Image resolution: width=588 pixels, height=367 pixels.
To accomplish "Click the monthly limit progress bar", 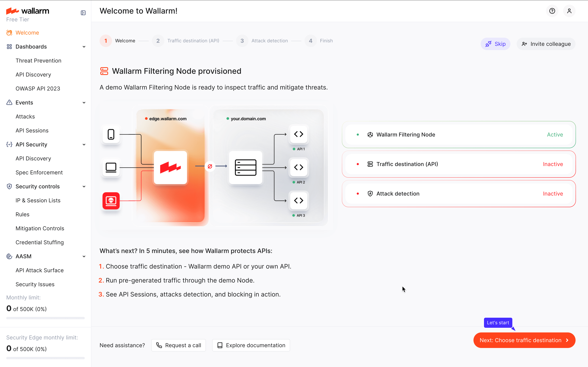I will [x=45, y=318].
